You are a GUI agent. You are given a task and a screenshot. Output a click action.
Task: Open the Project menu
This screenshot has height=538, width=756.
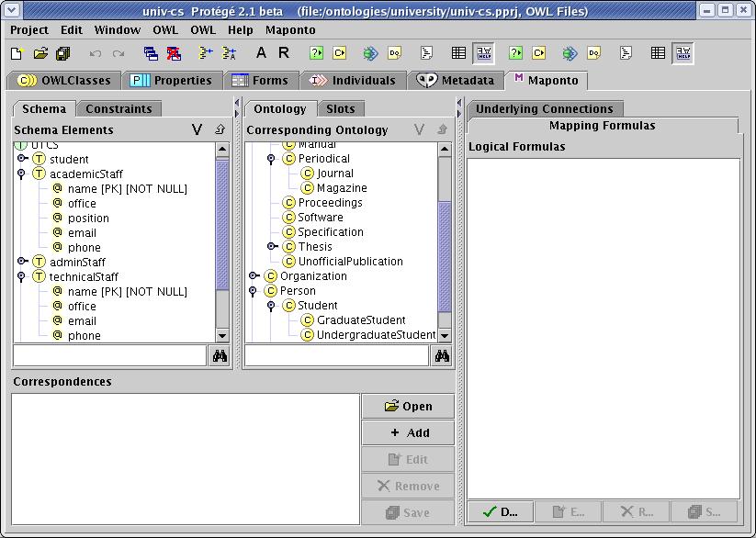point(28,30)
